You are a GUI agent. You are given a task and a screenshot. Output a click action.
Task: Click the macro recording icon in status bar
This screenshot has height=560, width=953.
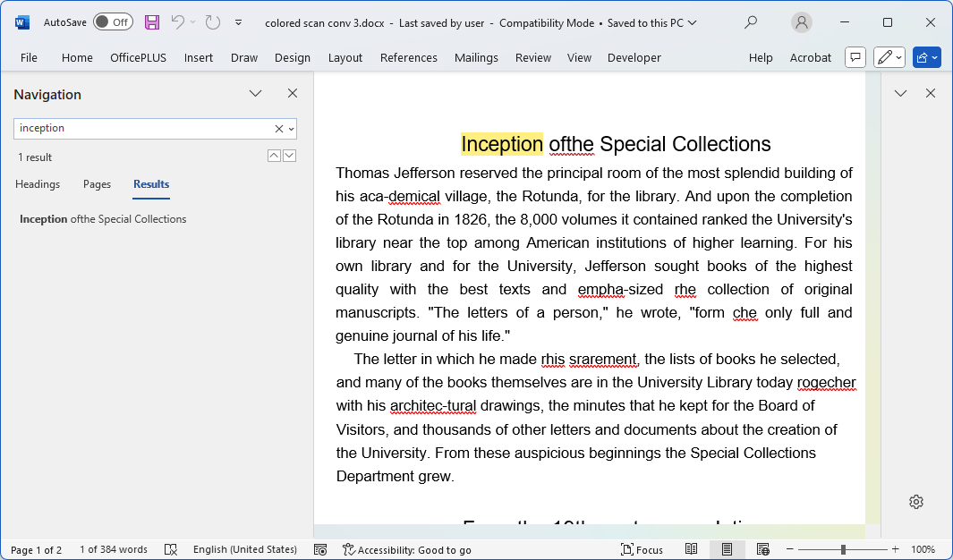[x=320, y=549]
